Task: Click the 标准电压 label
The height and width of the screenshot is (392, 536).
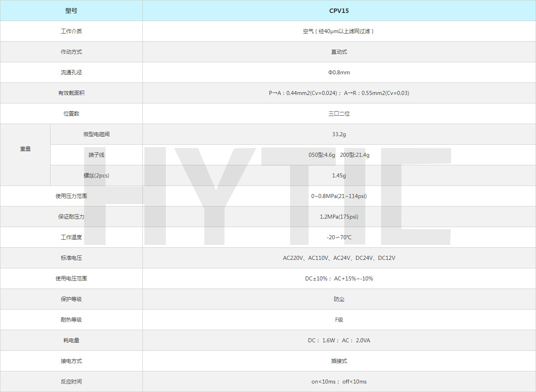Action: (x=71, y=258)
